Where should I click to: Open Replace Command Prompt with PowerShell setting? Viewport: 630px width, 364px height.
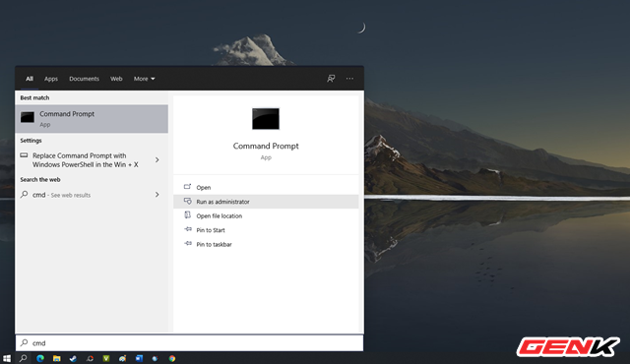92,160
